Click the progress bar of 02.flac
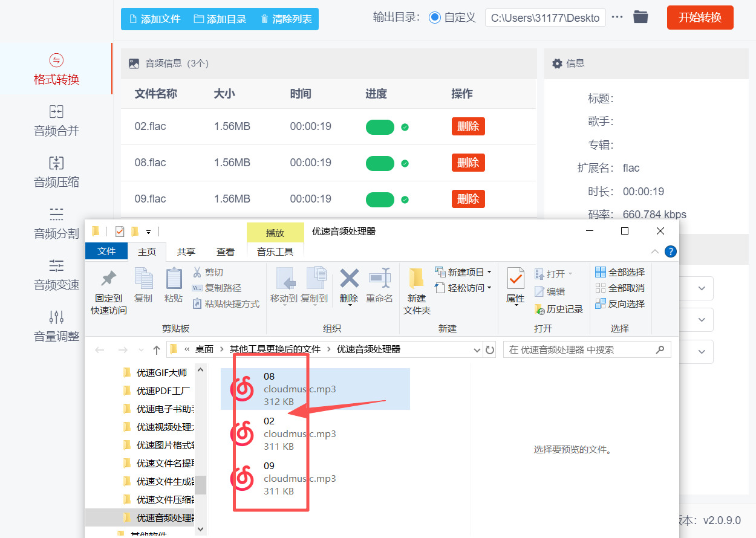The width and height of the screenshot is (756, 538). [380, 127]
